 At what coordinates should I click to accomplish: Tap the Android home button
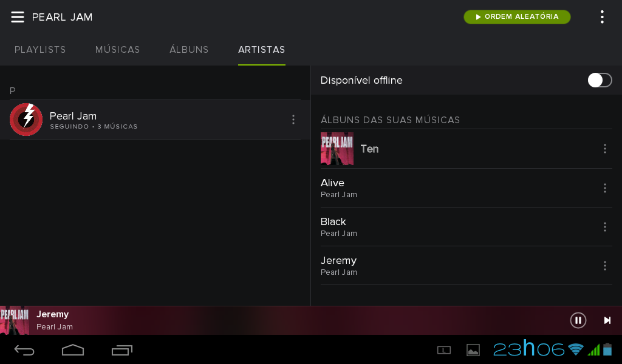pyautogui.click(x=73, y=350)
